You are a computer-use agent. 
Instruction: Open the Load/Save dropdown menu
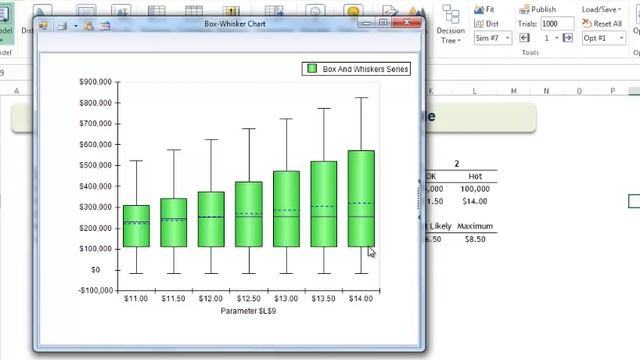tap(601, 9)
